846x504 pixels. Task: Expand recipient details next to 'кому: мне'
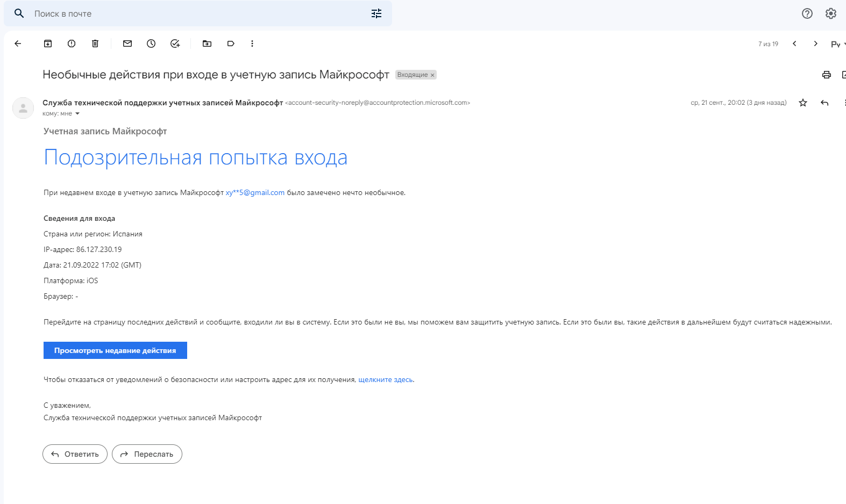[x=77, y=113]
